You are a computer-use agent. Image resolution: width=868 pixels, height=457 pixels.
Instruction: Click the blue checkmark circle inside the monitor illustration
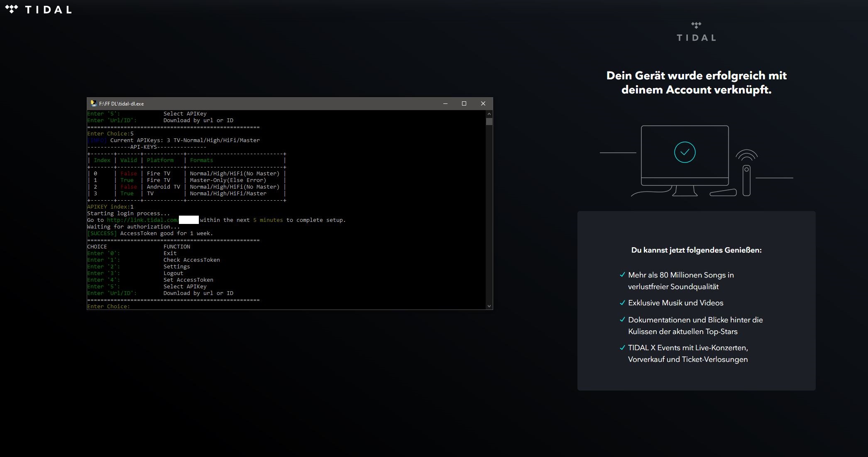685,151
